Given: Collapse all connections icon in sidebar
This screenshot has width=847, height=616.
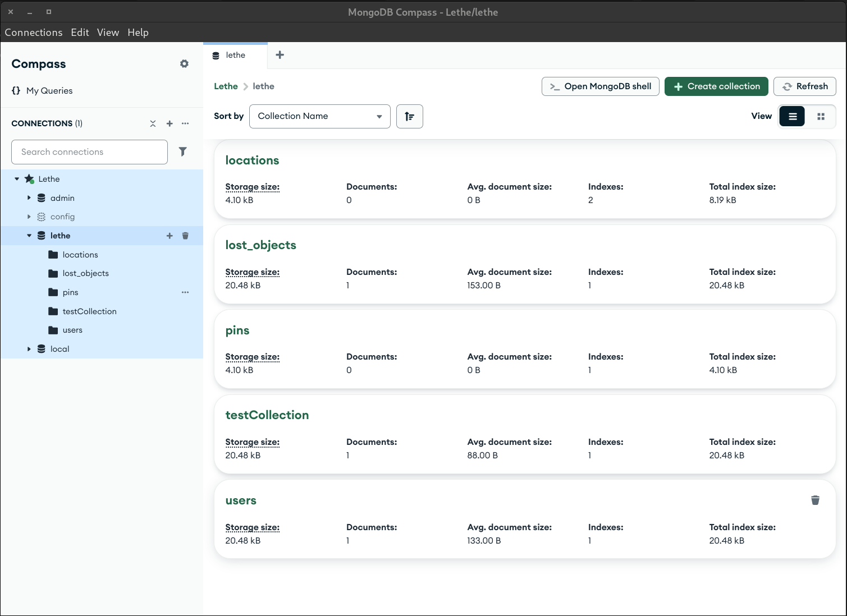Looking at the screenshot, I should 153,123.
